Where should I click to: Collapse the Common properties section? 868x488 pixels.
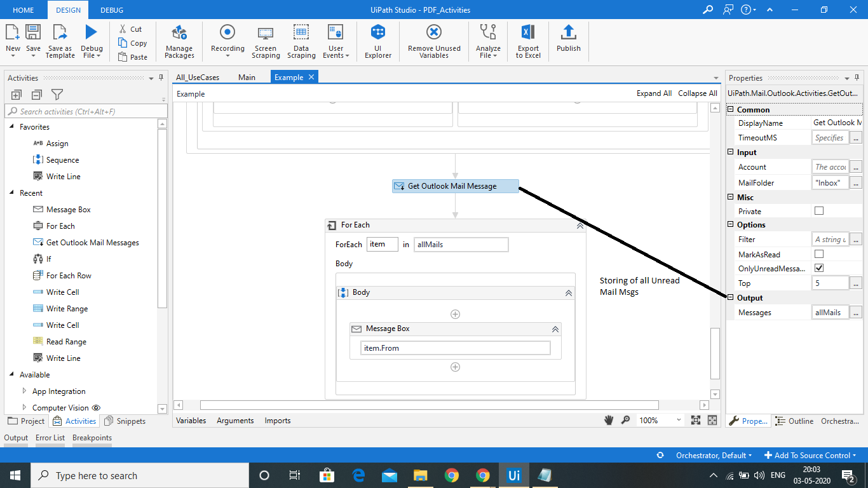pos(731,109)
